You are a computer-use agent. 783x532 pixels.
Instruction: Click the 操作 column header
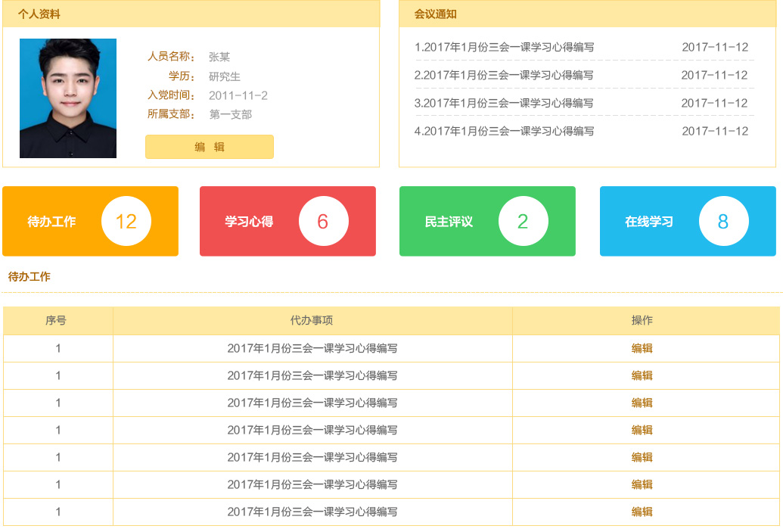coord(642,320)
